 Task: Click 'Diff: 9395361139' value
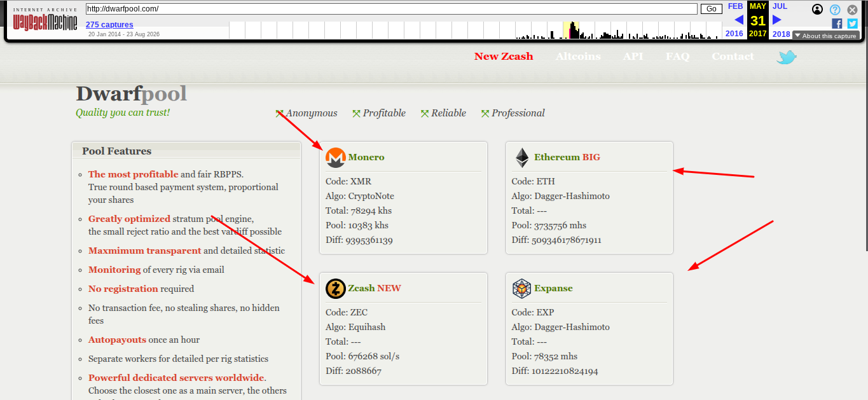click(x=359, y=240)
